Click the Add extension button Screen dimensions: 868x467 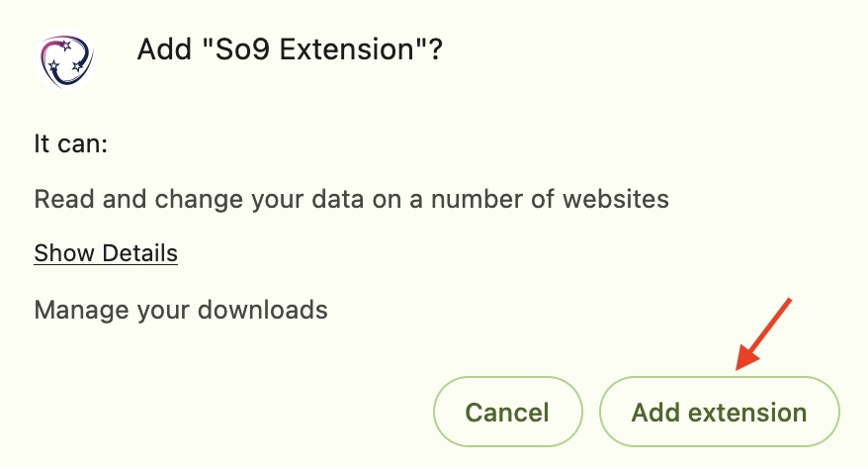coord(719,412)
